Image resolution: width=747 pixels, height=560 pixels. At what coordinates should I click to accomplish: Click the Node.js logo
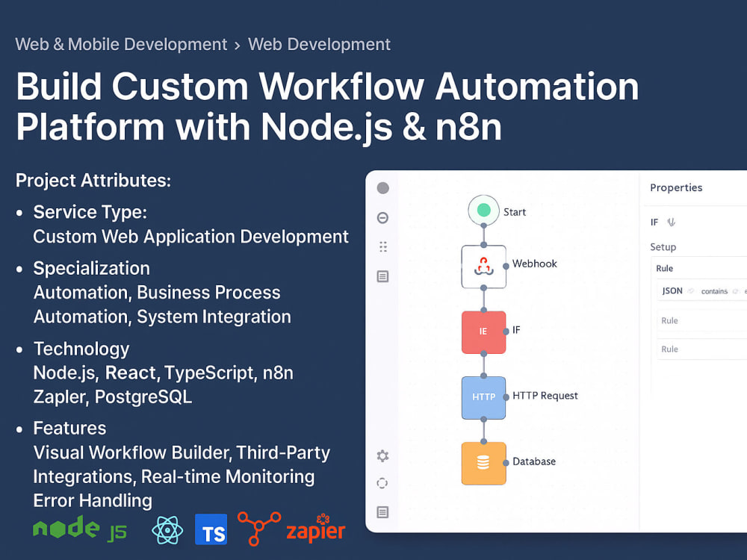click(x=80, y=529)
